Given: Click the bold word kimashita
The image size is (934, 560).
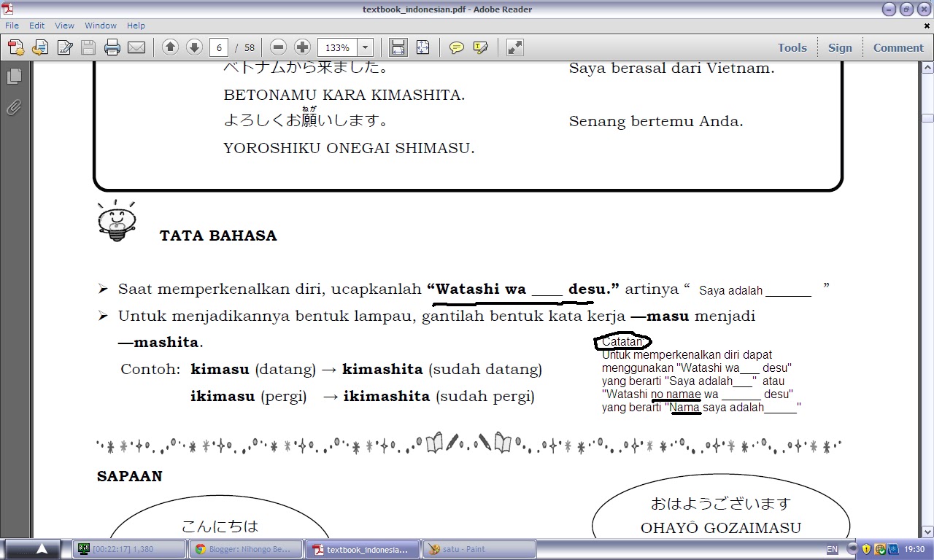Looking at the screenshot, I should 382,369.
